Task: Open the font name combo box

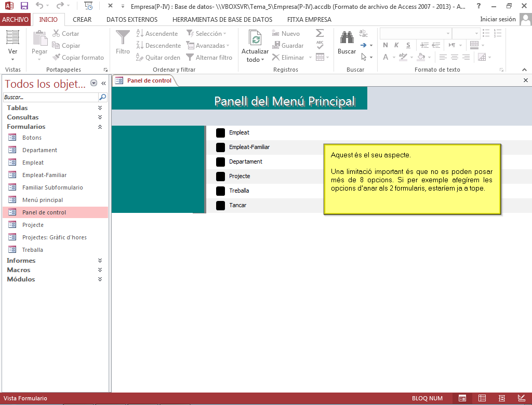Action: pyautogui.click(x=416, y=33)
